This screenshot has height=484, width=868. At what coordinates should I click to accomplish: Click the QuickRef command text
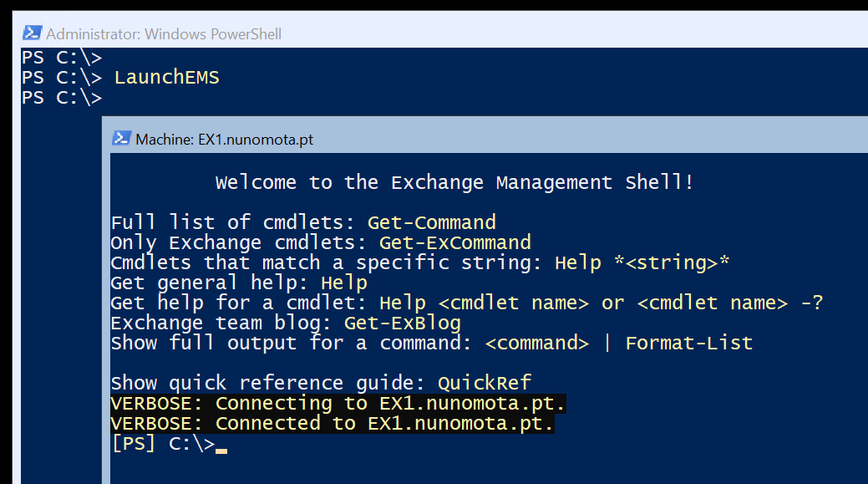click(484, 383)
